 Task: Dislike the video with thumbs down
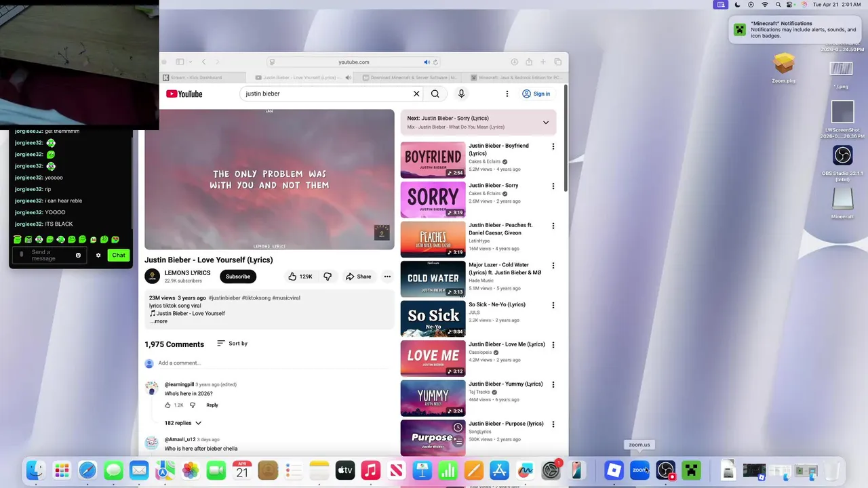click(x=328, y=277)
